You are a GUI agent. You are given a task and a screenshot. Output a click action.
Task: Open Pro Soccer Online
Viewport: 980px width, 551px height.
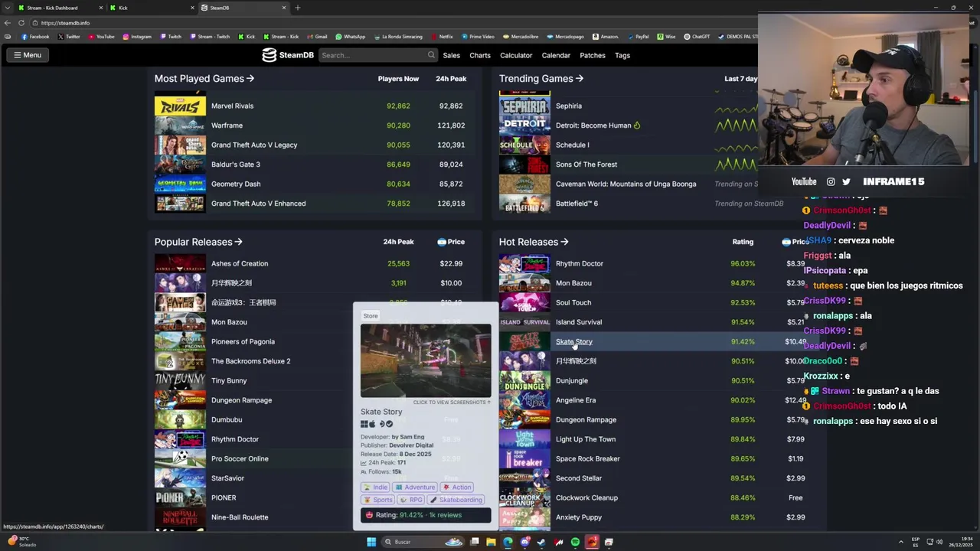pos(240,459)
